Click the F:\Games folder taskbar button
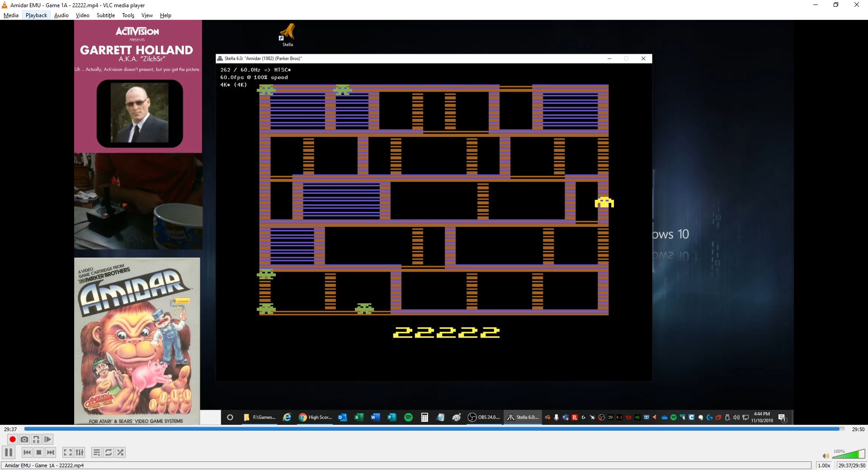 pos(259,417)
